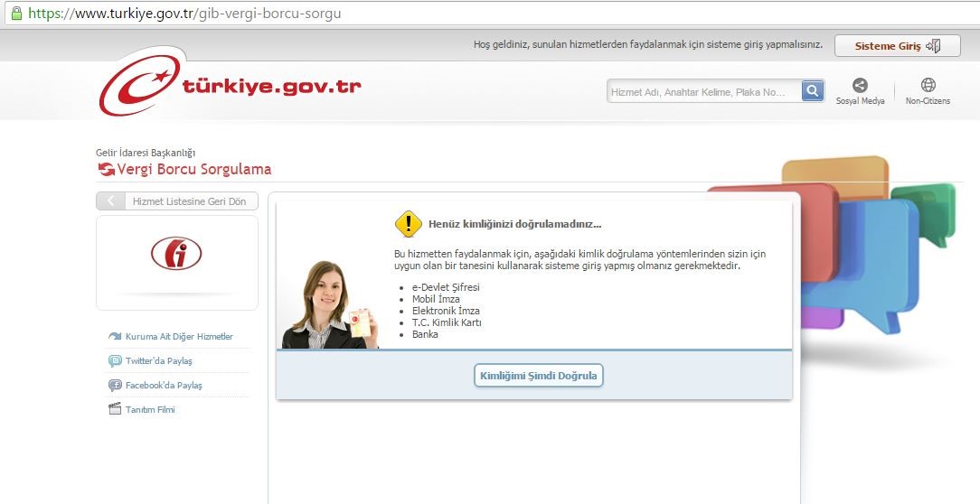The height and width of the screenshot is (504, 980).
Task: Click the Vergi Borcu Sorgulama refresh icon
Action: click(107, 169)
